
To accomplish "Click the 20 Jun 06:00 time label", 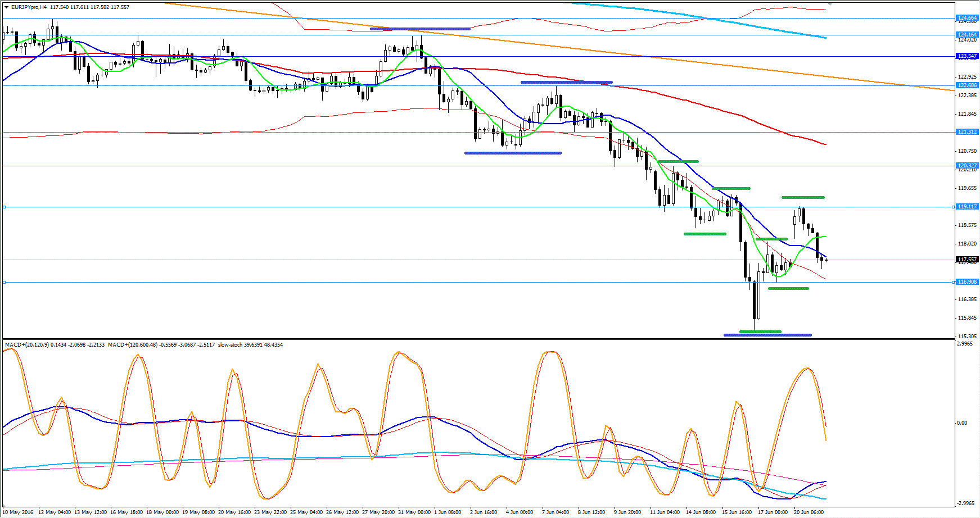I will 809,512.
